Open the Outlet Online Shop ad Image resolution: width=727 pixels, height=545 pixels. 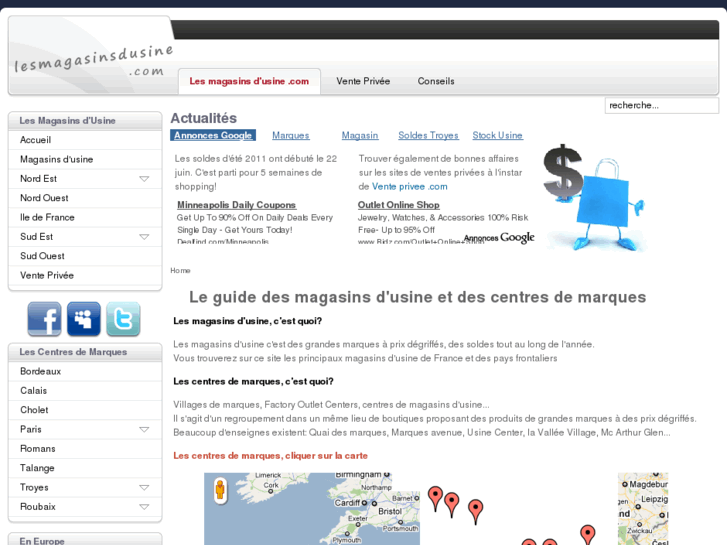399,205
